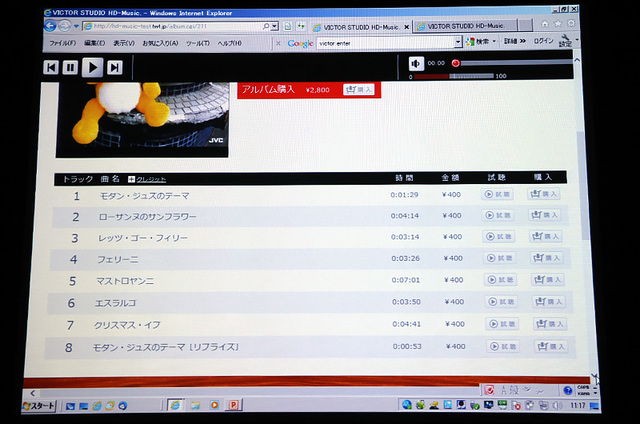The height and width of the screenshot is (424, 640).
Task: Select track title クリスマス・イブ
Action: click(x=127, y=325)
